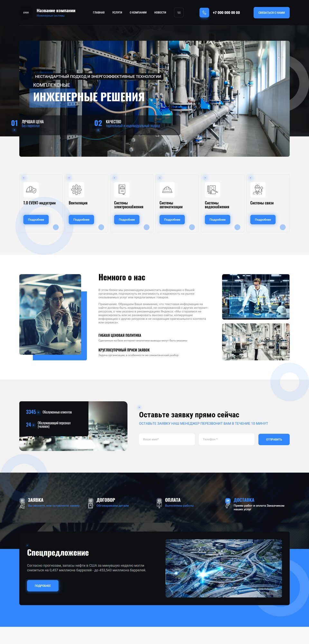309x644 pixels.
Task: Click the woman engineer photo
Action: coord(50,314)
